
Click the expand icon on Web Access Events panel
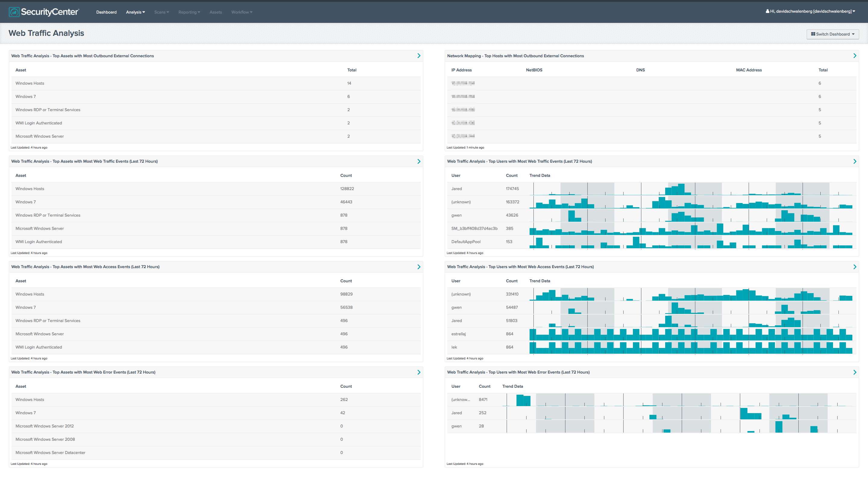click(419, 266)
